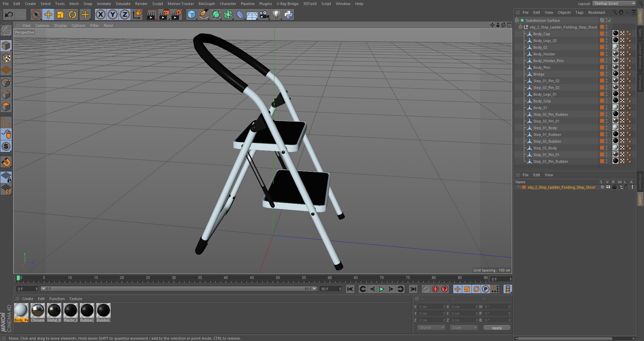
Task: Open the Scale dropdown in coordinates
Action: click(464, 328)
